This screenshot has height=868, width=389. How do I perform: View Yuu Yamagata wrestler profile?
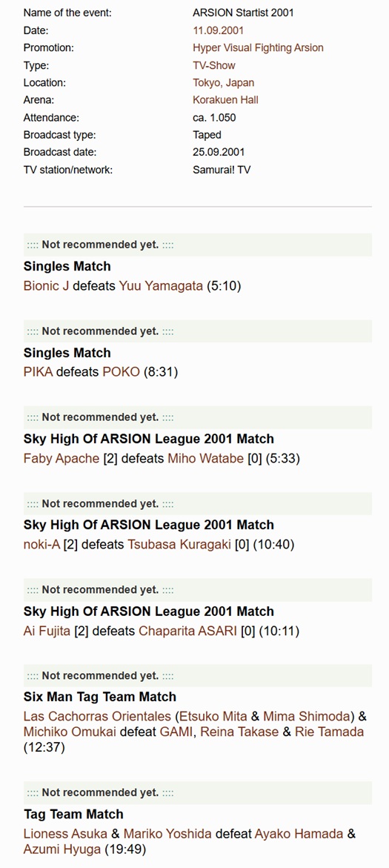161,286
